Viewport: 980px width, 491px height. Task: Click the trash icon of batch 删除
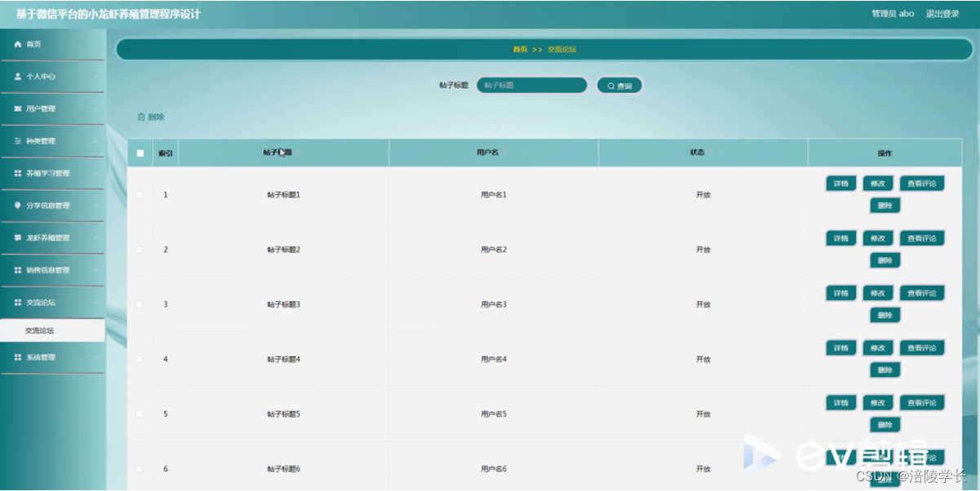pyautogui.click(x=141, y=117)
